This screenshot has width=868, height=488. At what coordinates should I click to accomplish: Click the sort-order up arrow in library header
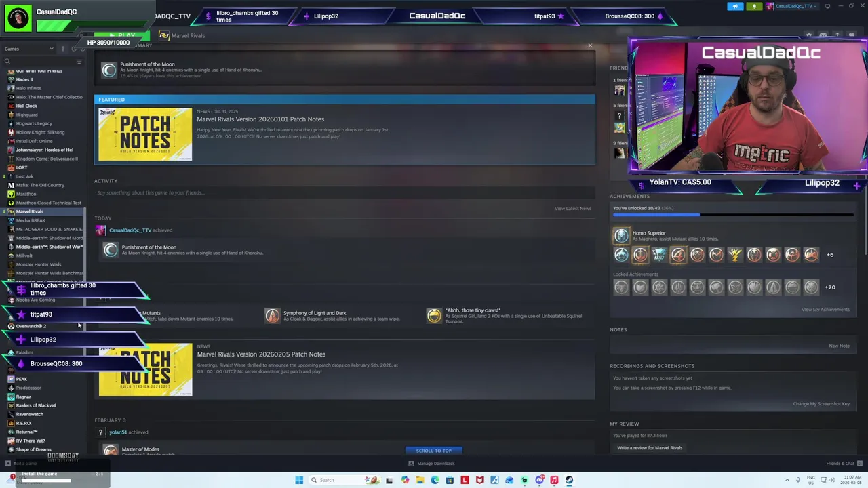click(x=62, y=49)
